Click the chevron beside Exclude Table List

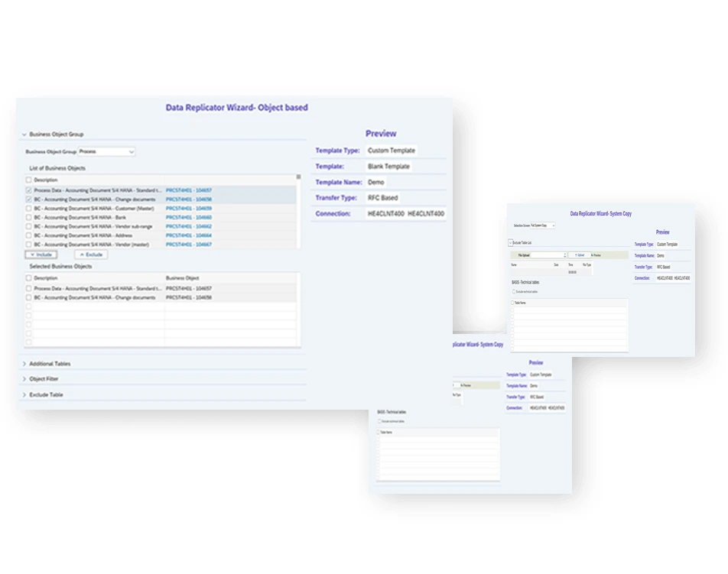(x=510, y=243)
